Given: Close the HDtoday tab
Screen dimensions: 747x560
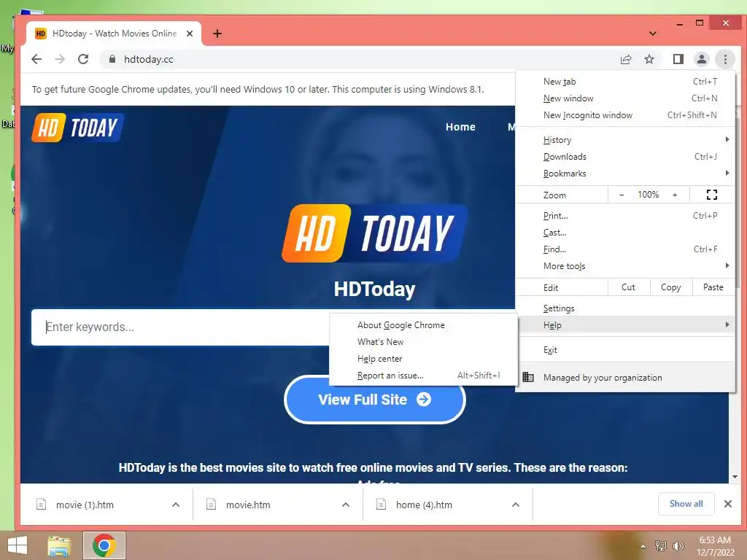Looking at the screenshot, I should tap(190, 34).
